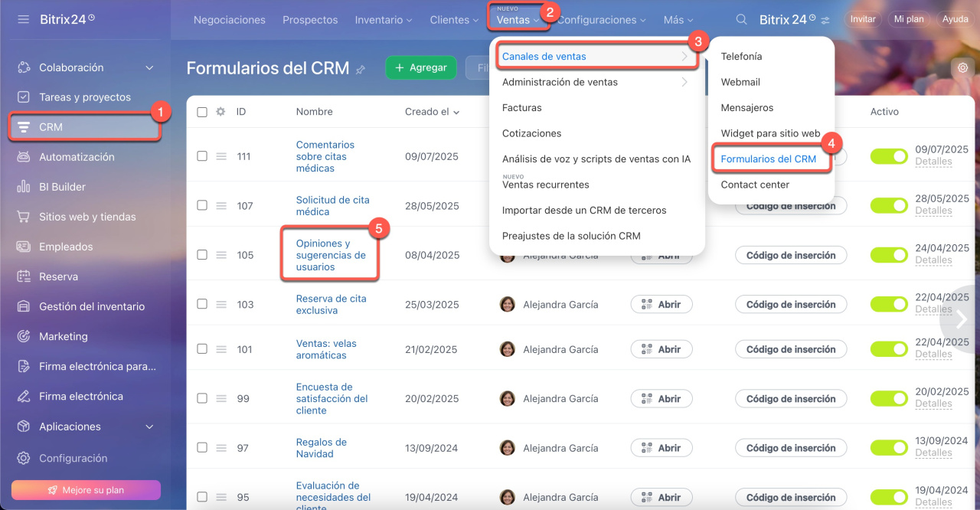Select the CRM icon in the sidebar
Viewport: 980px width, 510px height.
coord(24,127)
